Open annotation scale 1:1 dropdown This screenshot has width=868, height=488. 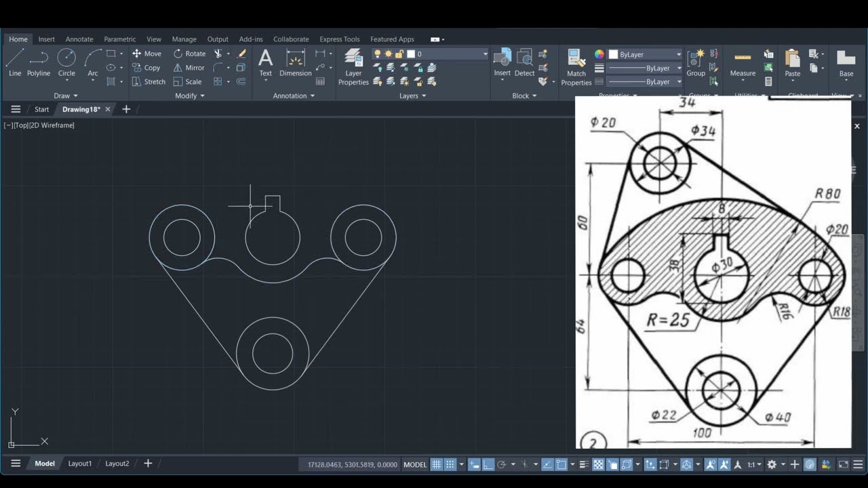point(754,464)
